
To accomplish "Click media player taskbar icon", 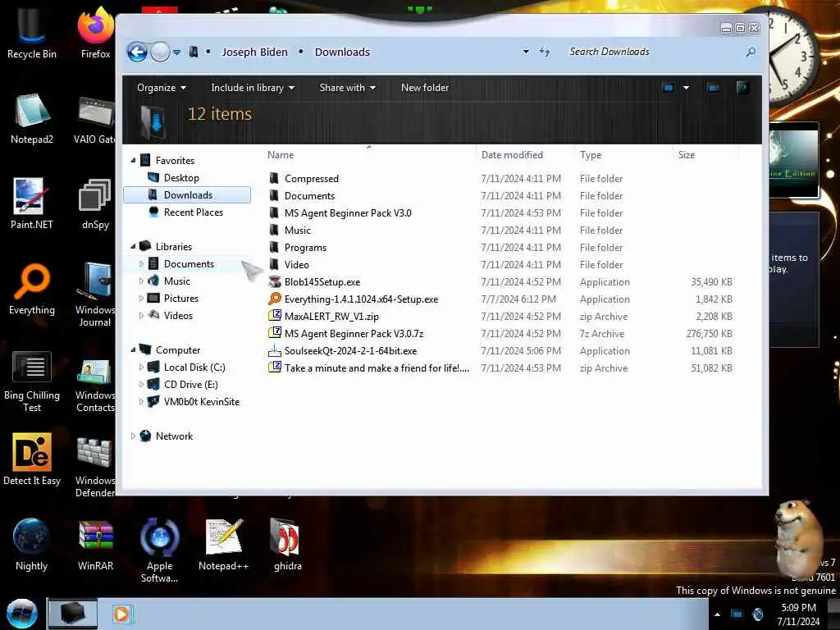I will pyautogui.click(x=121, y=614).
